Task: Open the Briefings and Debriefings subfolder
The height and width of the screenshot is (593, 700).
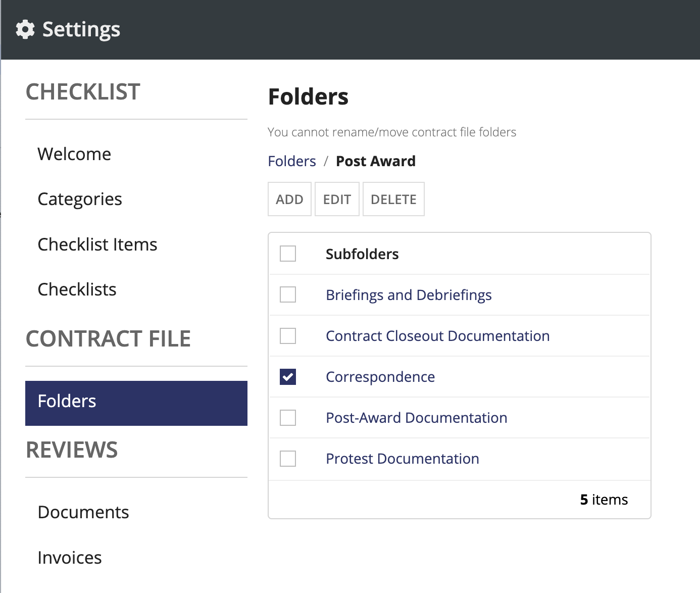Action: click(x=409, y=295)
